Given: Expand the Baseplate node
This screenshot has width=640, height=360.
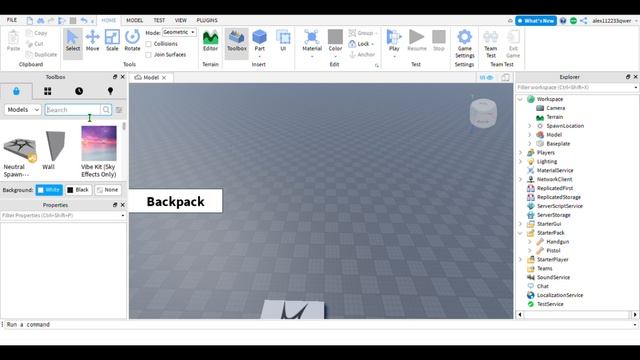Looking at the screenshot, I should 529,144.
